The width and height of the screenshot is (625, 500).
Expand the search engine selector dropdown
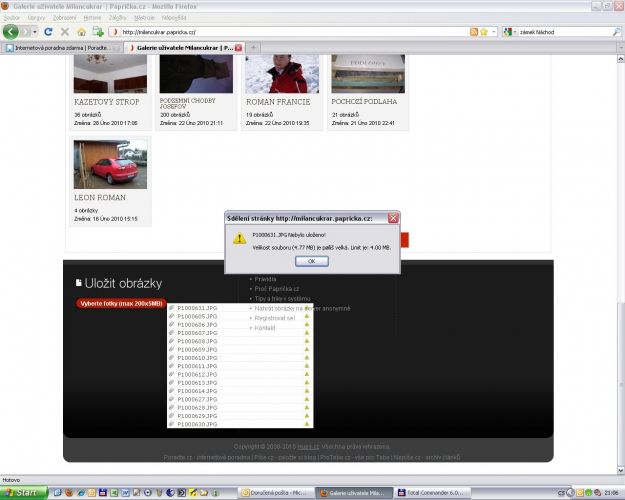515,32
